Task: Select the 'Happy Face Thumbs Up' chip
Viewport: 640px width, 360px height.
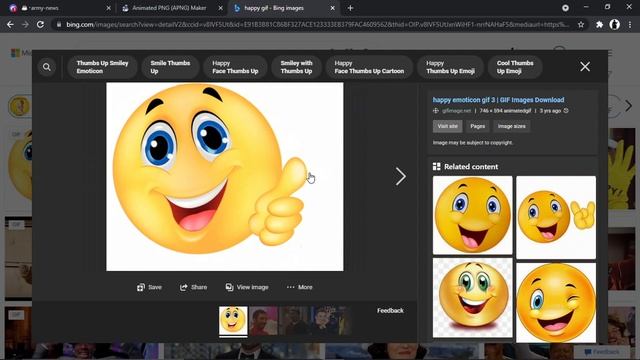Action: (x=235, y=67)
